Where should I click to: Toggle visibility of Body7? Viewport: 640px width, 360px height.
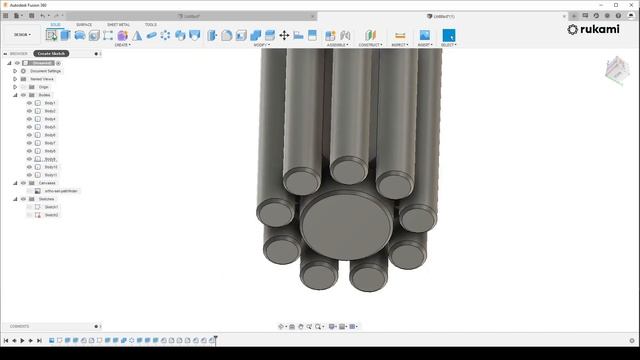point(29,143)
